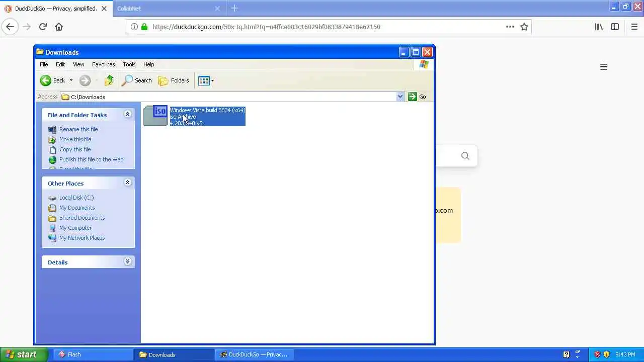Bookmark this page with star icon
Viewport: 644px width, 362px height.
click(x=524, y=27)
